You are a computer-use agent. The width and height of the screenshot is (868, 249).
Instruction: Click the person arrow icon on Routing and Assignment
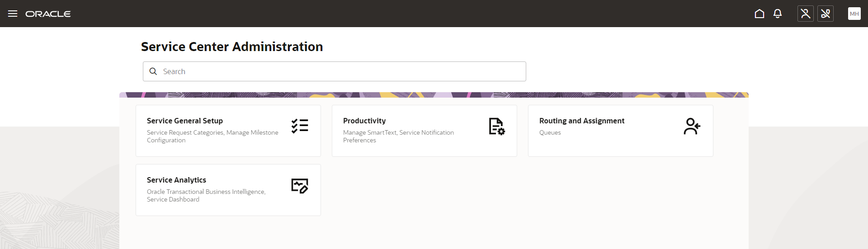[692, 127]
